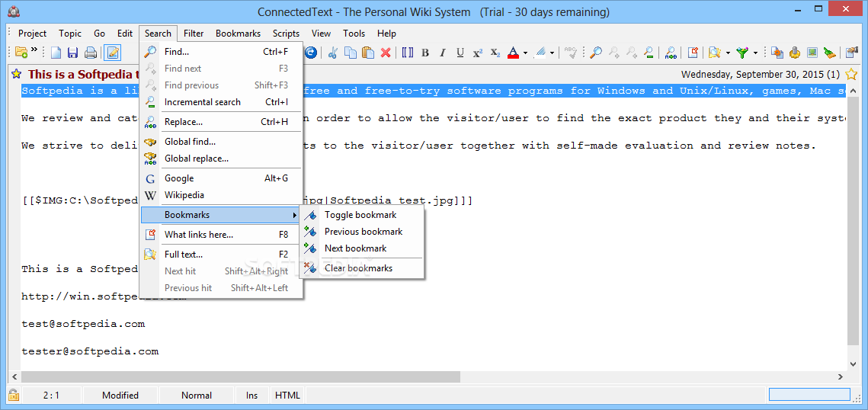Viewport: 868px width, 410px height.
Task: Click the last toolbar hand-page icon
Action: (851, 53)
